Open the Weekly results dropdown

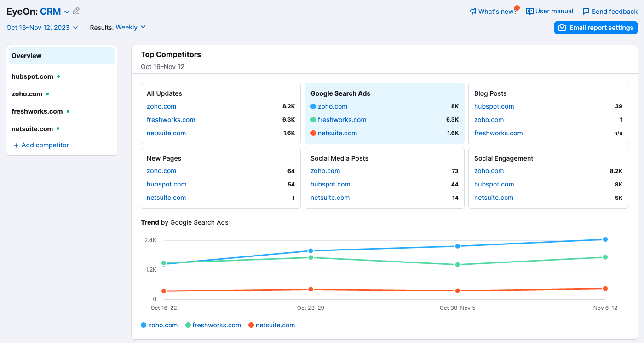coord(131,27)
